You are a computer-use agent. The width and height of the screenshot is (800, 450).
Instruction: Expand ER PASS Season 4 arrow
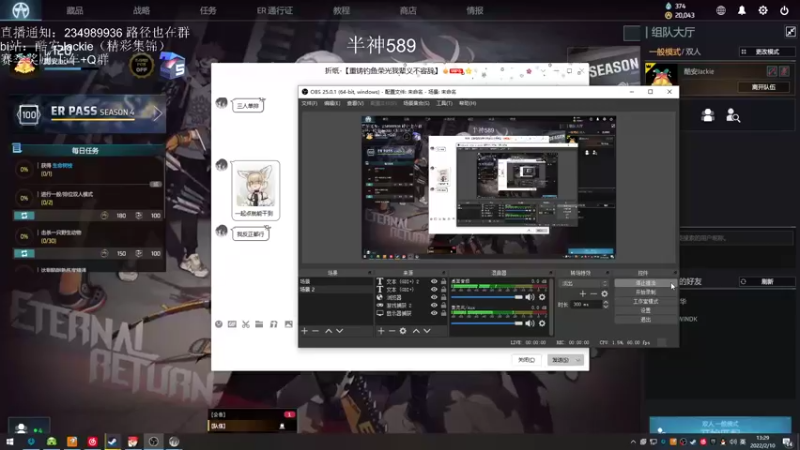pyautogui.click(x=157, y=113)
